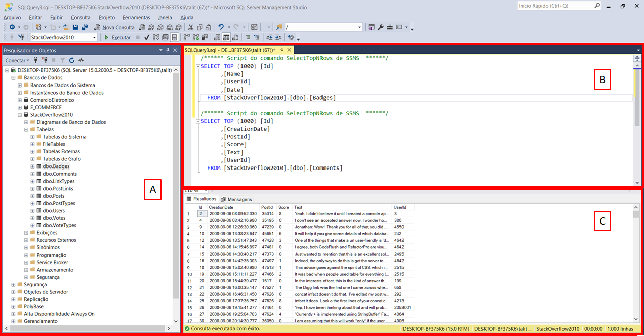Click the MDX query icon
This screenshot has height=336, width=644.
(x=151, y=27)
